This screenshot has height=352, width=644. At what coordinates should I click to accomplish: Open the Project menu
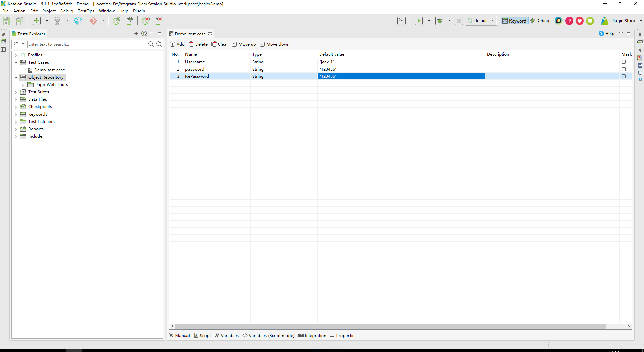(x=49, y=11)
